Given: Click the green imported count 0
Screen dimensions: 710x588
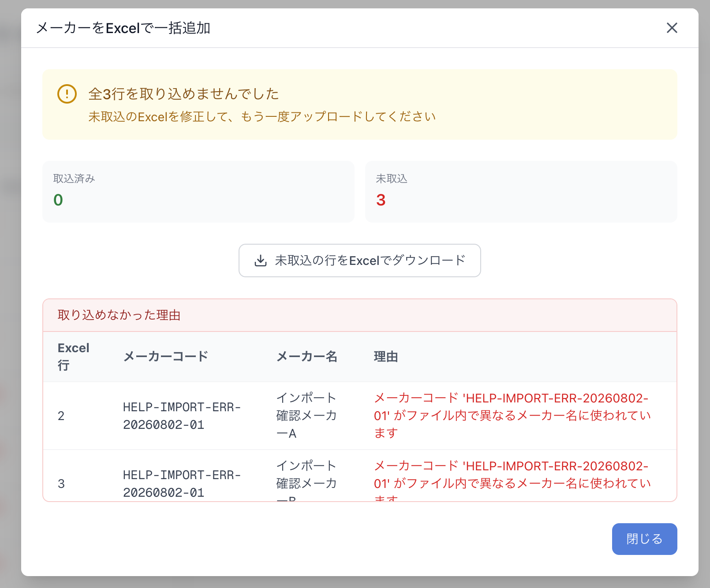Looking at the screenshot, I should click(58, 200).
